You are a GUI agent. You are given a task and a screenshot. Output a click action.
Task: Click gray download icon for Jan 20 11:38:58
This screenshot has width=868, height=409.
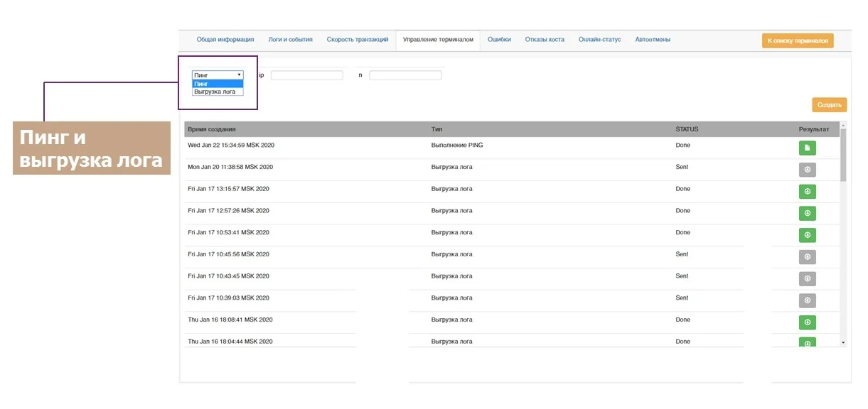coord(807,170)
